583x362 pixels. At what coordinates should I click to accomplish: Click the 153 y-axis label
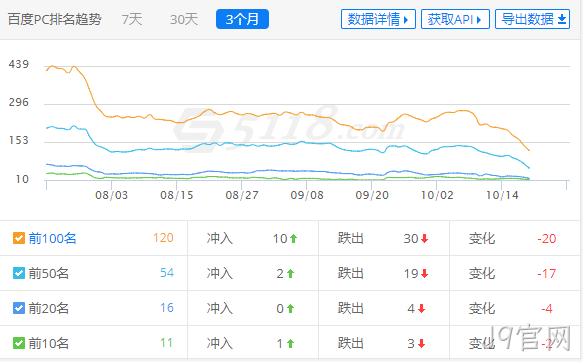tap(19, 140)
